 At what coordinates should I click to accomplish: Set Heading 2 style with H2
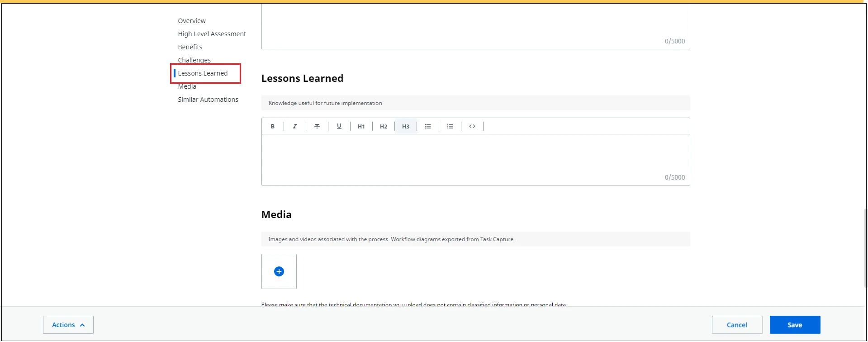(x=384, y=126)
